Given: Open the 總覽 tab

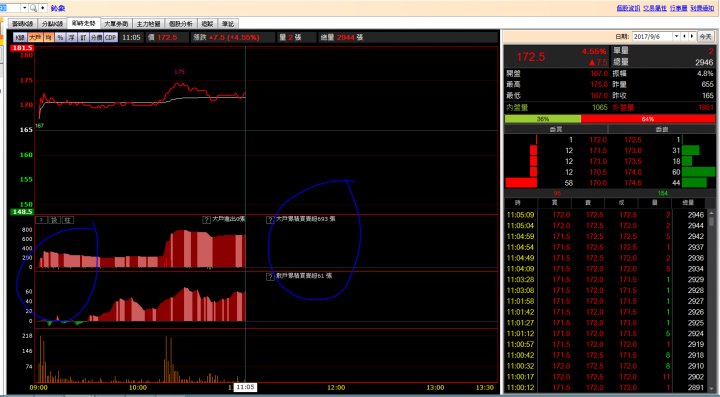Looking at the screenshot, I should tap(208, 24).
